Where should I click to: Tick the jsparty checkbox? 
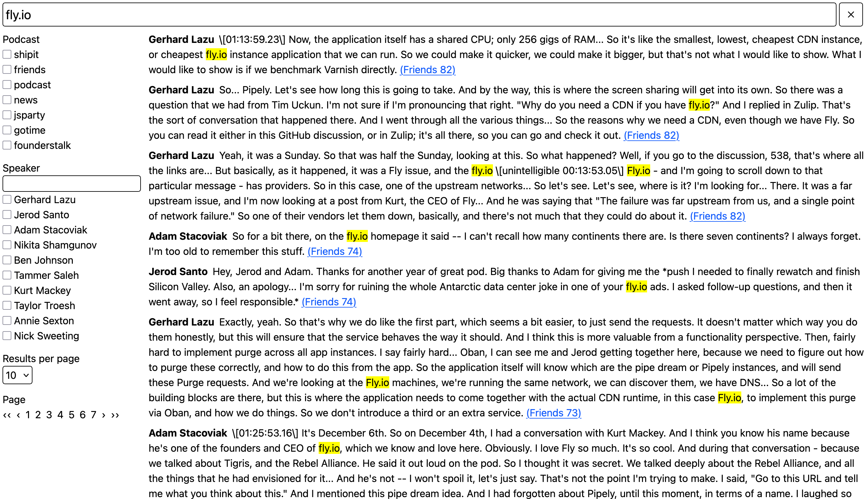click(7, 115)
